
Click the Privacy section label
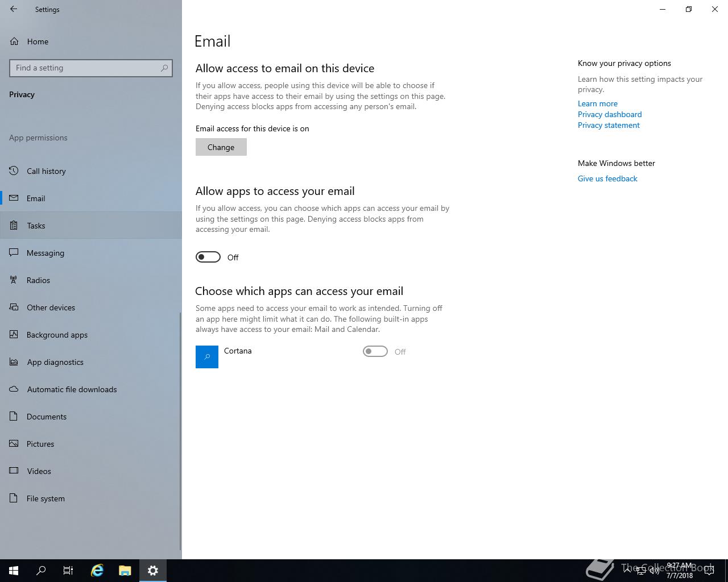tap(22, 94)
